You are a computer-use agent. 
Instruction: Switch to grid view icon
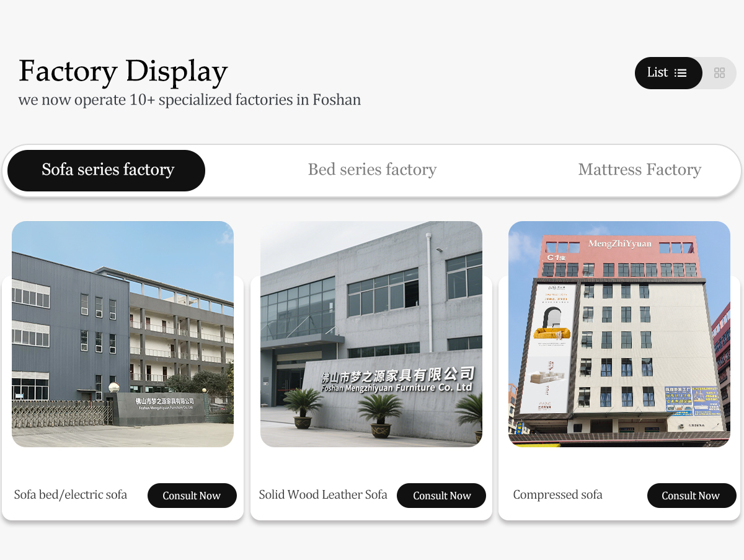point(719,73)
